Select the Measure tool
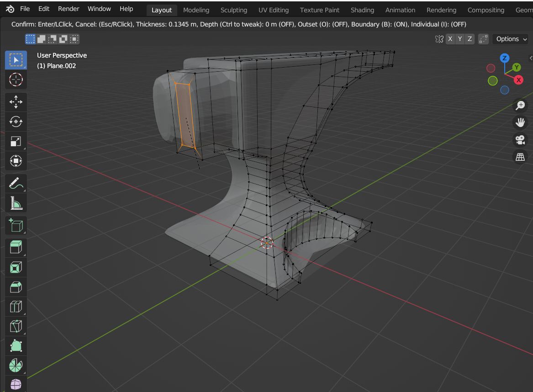 coord(16,203)
